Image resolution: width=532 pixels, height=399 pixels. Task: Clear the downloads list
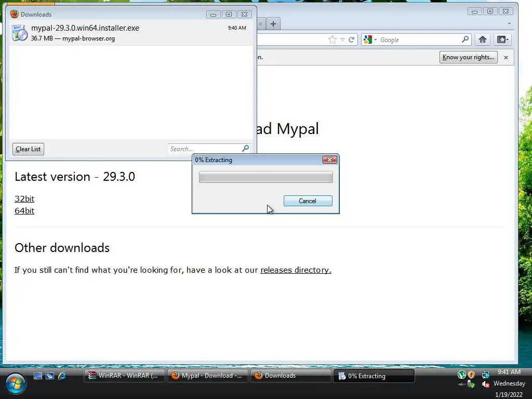click(x=28, y=149)
